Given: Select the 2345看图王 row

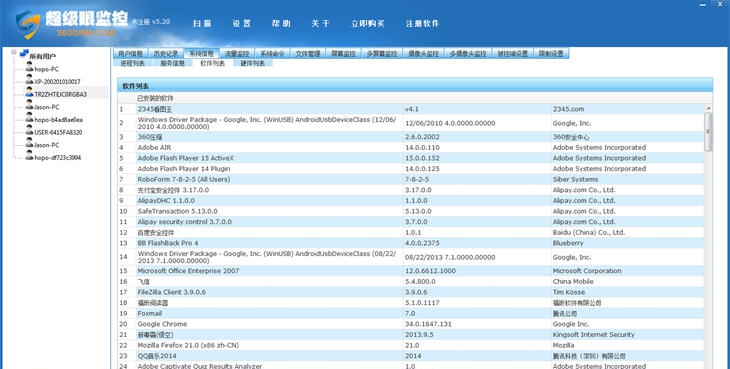Looking at the screenshot, I should (x=411, y=109).
